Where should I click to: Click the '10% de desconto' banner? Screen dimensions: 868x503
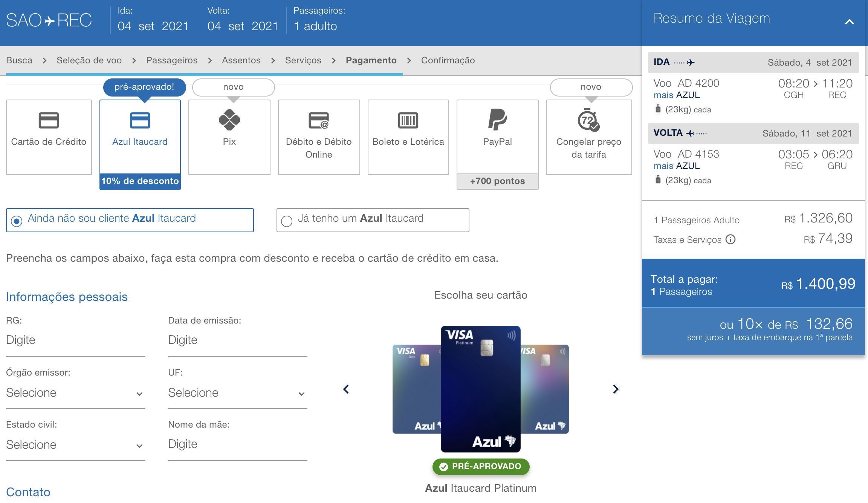[x=140, y=181]
